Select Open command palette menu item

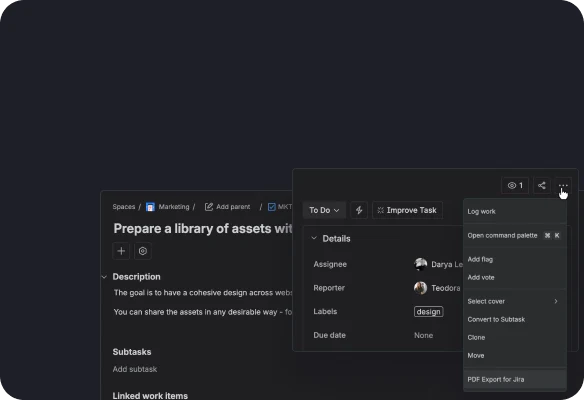515,235
